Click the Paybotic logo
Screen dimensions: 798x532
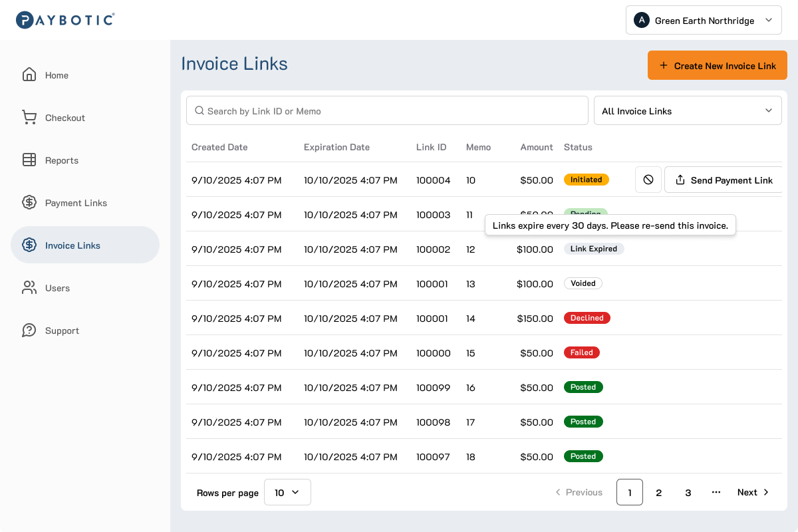[x=65, y=20]
